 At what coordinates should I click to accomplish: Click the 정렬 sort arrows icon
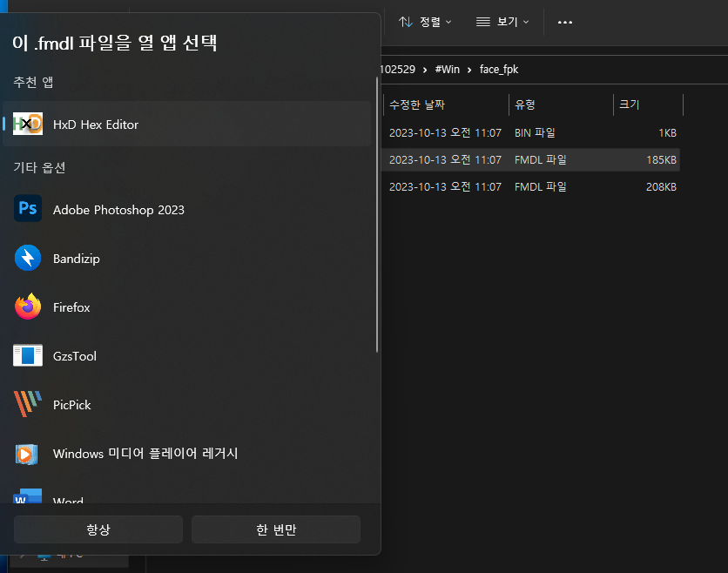[x=405, y=22]
